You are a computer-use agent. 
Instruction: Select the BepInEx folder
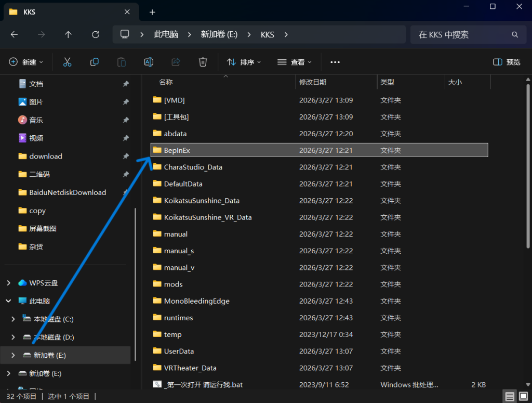point(320,150)
